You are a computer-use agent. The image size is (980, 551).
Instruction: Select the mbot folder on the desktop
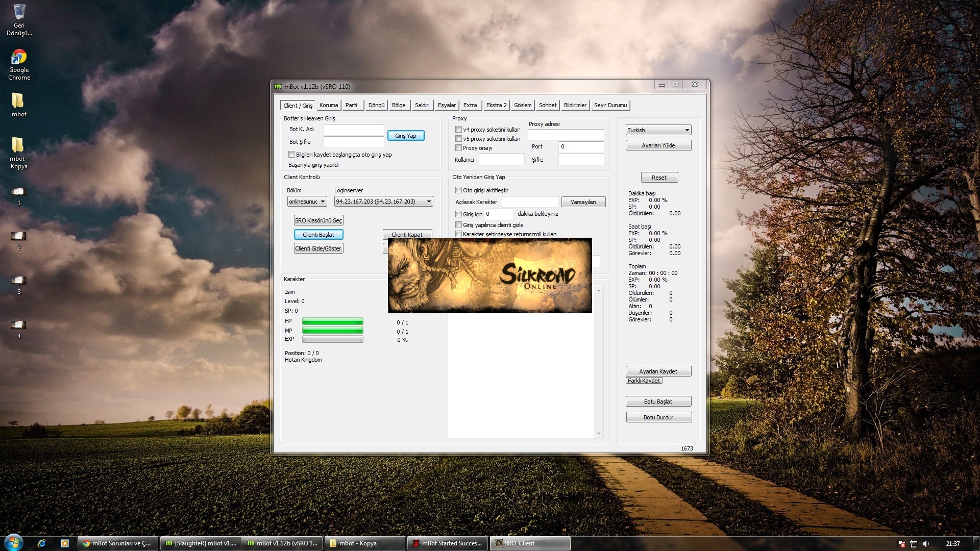[x=19, y=105]
